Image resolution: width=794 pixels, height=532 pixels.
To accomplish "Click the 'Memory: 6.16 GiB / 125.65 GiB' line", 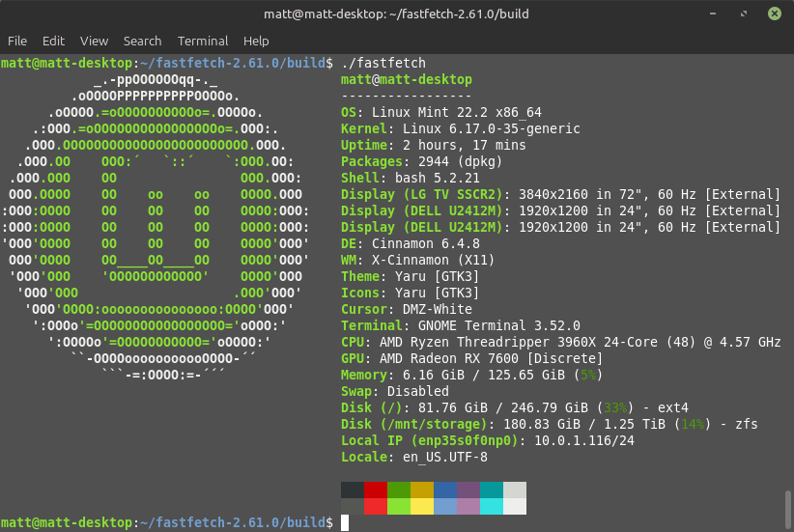I will point(472,375).
